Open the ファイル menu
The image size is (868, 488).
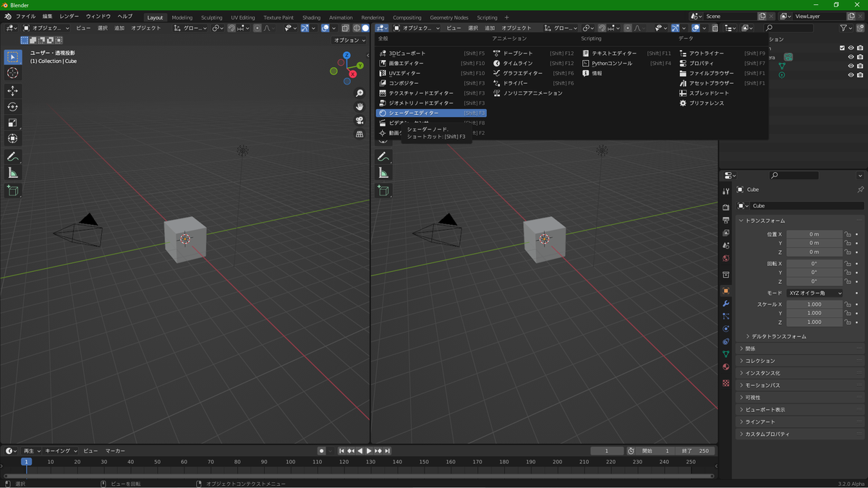pyautogui.click(x=25, y=17)
